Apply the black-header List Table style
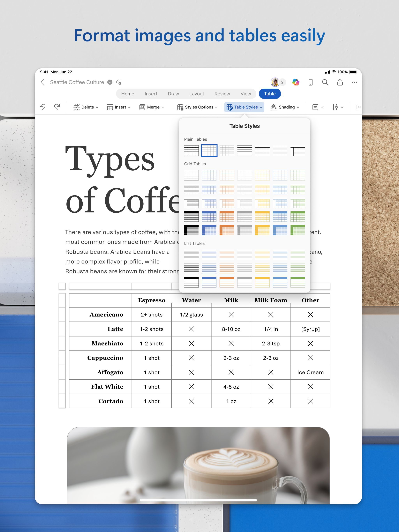Screen dimensions: 399x532 [x=191, y=282]
